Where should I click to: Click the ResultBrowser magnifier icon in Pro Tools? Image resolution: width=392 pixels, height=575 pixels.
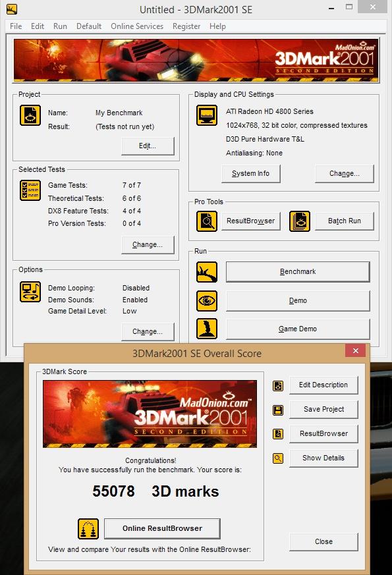[x=207, y=221]
